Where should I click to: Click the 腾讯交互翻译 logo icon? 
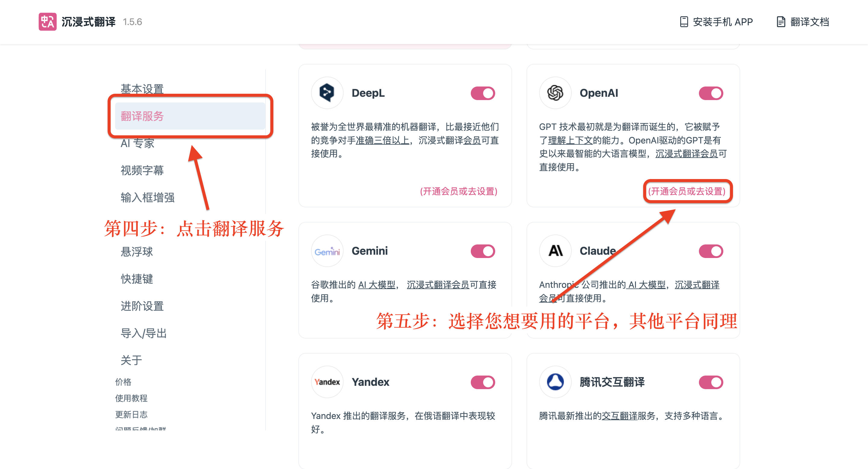(x=555, y=382)
